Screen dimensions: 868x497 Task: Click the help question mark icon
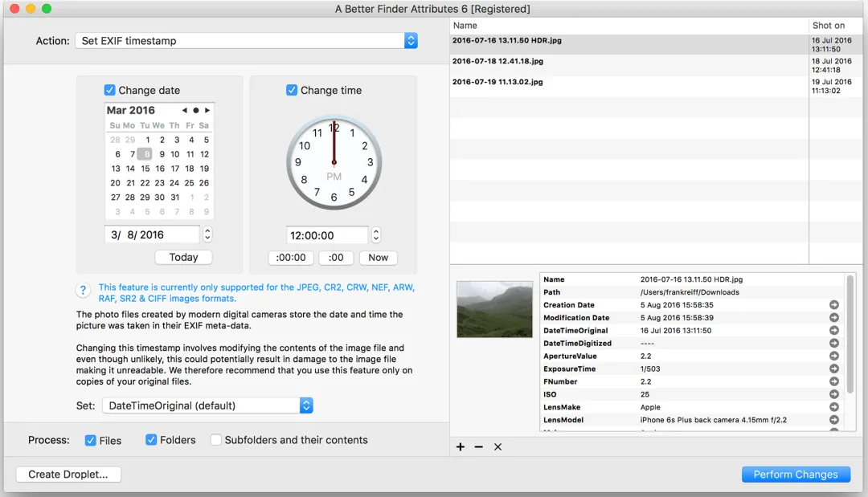tap(83, 290)
